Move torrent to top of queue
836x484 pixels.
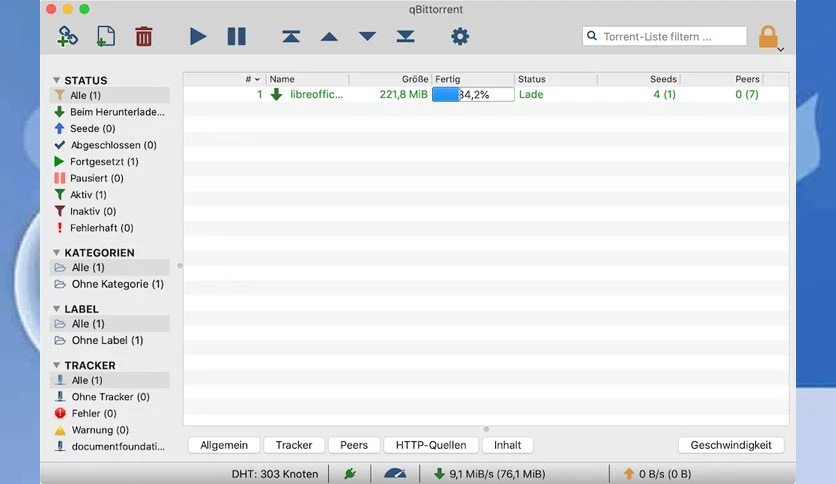291,36
